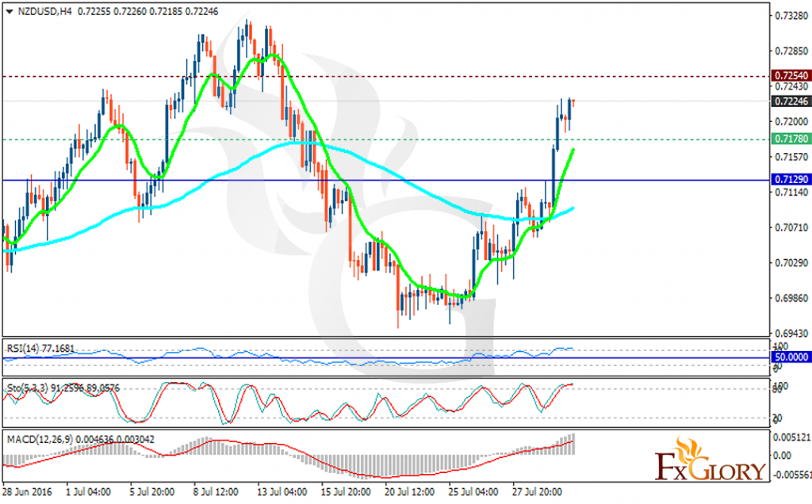Click the 0.69860 price axis value
This screenshot has width=812, height=504.
pos(791,297)
